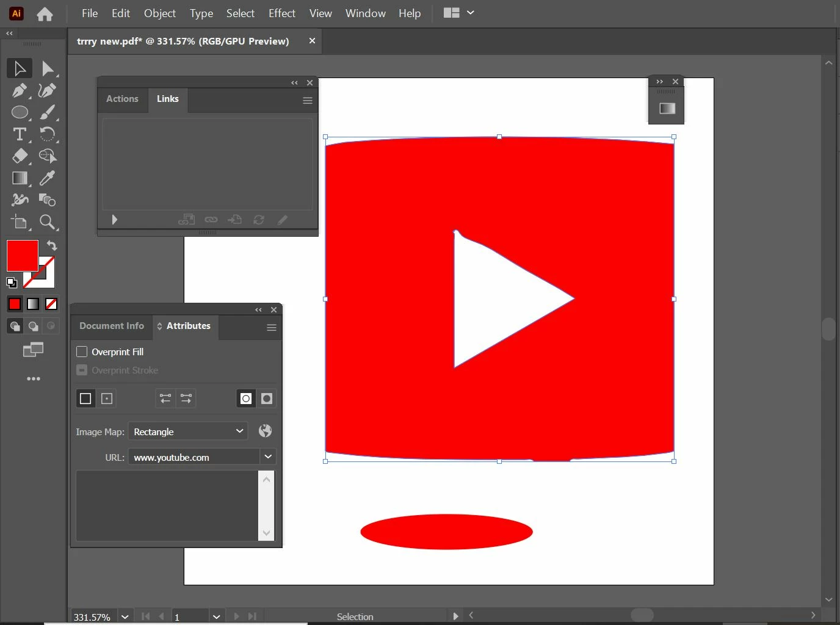840x625 pixels.
Task: Select the Ellipse tool
Action: pyautogui.click(x=20, y=112)
